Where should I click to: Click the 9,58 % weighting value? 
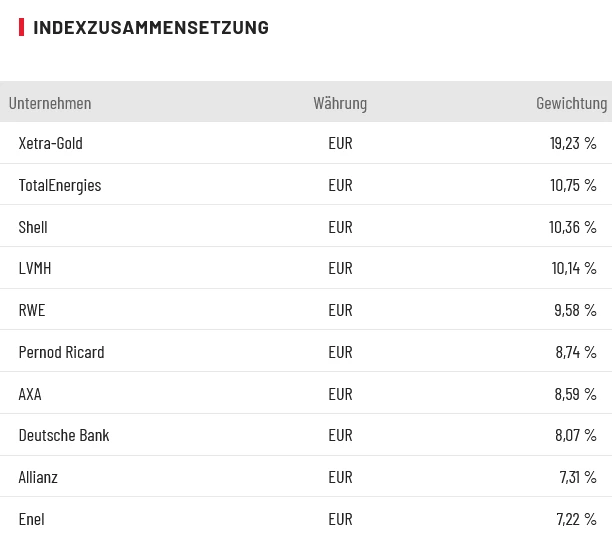click(x=575, y=310)
